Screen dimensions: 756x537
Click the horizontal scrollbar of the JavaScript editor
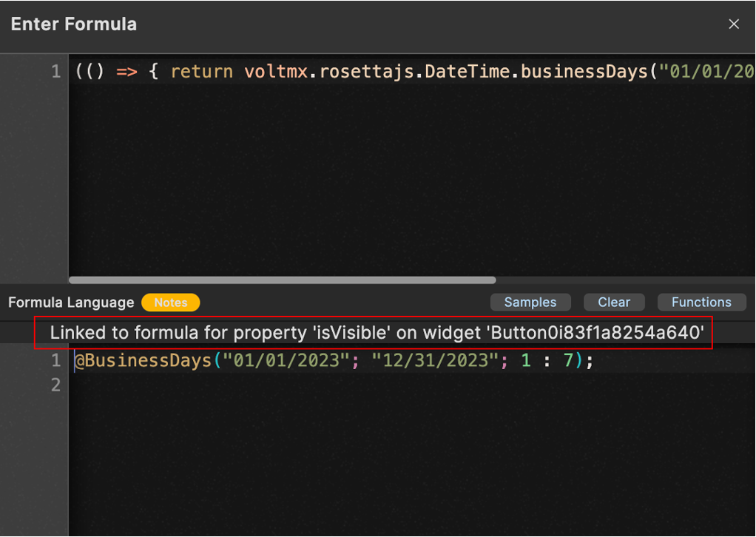click(x=282, y=280)
